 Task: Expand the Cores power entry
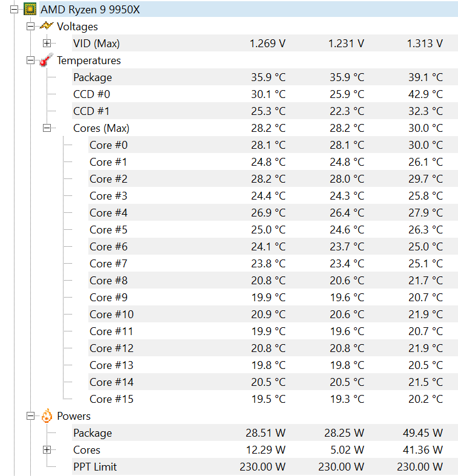(x=47, y=450)
